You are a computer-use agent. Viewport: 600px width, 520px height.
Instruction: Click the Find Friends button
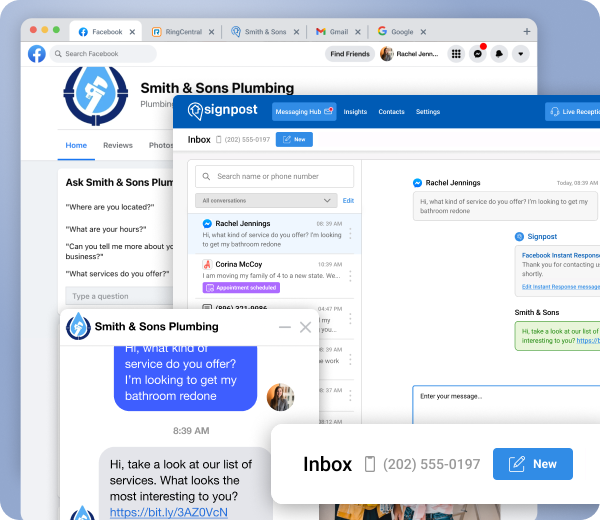coord(350,54)
